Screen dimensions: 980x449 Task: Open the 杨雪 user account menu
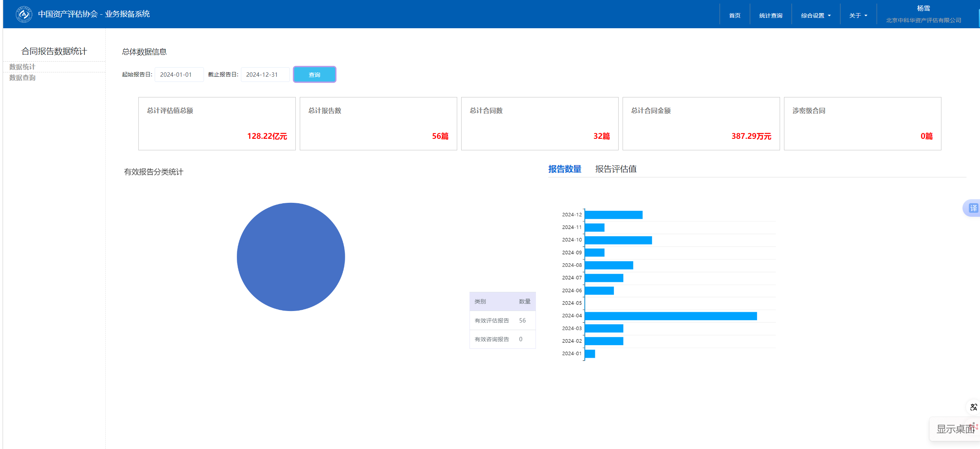coord(923,9)
